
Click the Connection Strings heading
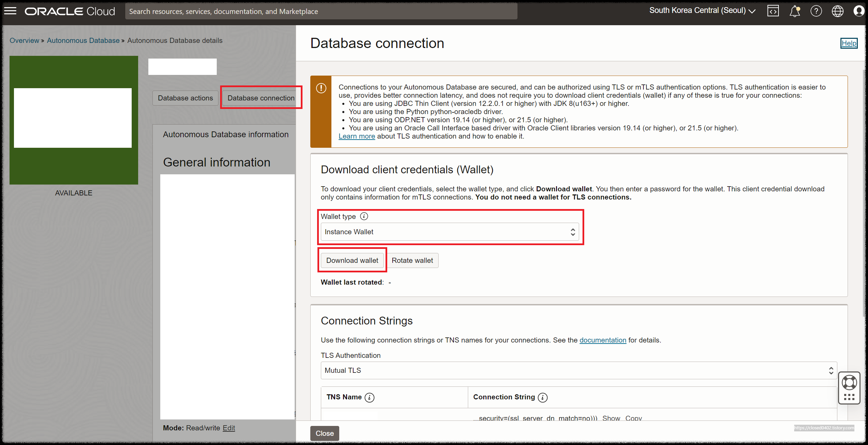[x=366, y=321]
